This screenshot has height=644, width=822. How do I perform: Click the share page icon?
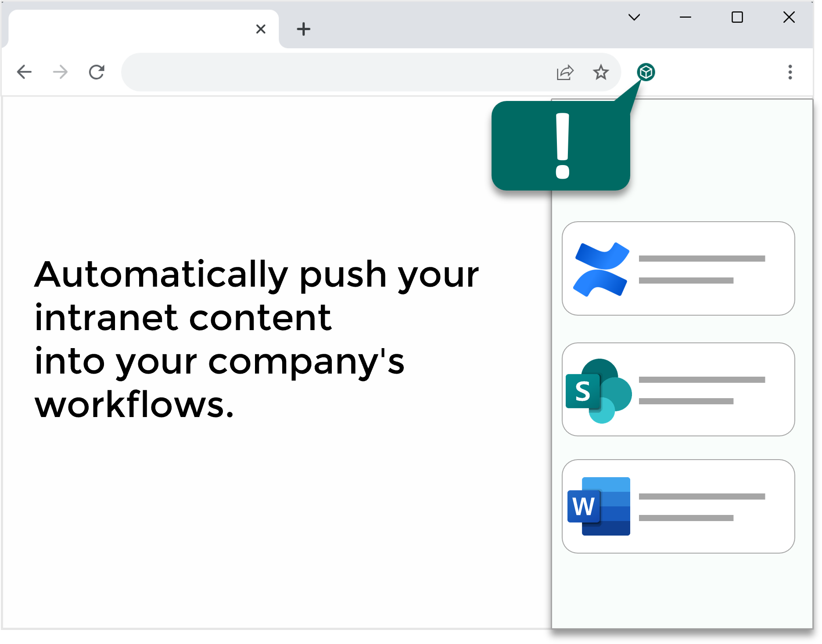[565, 72]
